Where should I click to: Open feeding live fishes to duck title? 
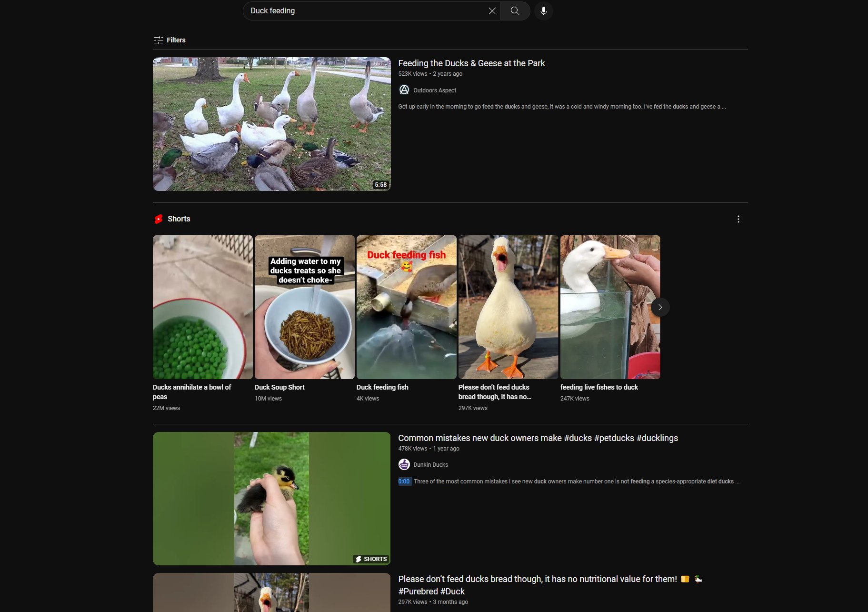point(599,387)
